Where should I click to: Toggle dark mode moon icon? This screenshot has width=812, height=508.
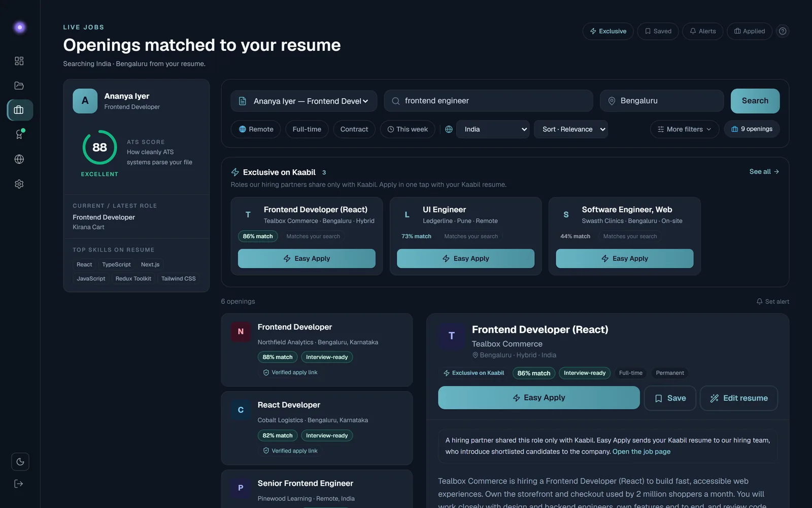[x=20, y=462]
